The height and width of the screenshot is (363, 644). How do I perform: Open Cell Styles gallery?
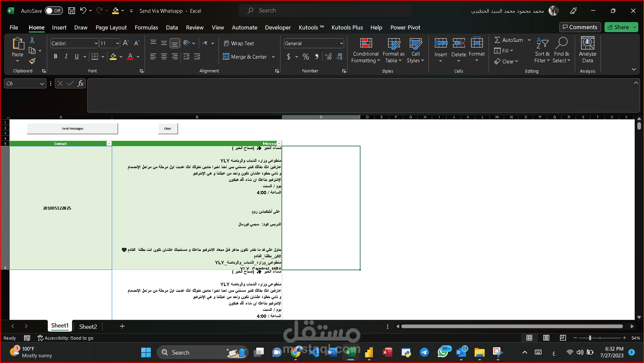pyautogui.click(x=415, y=50)
